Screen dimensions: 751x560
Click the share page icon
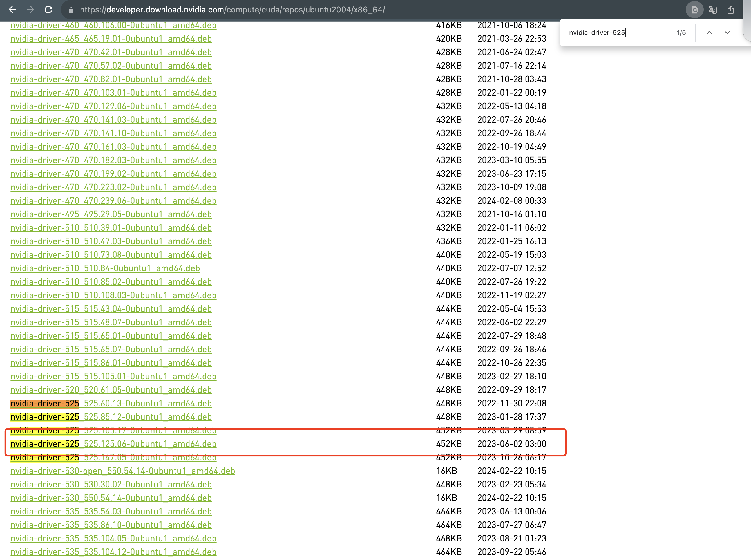coord(731,10)
